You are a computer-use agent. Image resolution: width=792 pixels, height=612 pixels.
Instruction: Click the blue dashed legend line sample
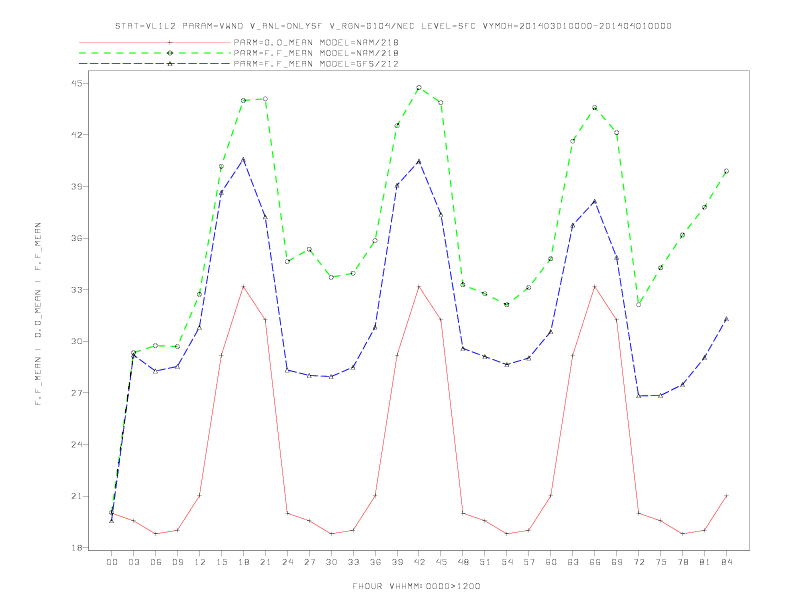coord(155,64)
